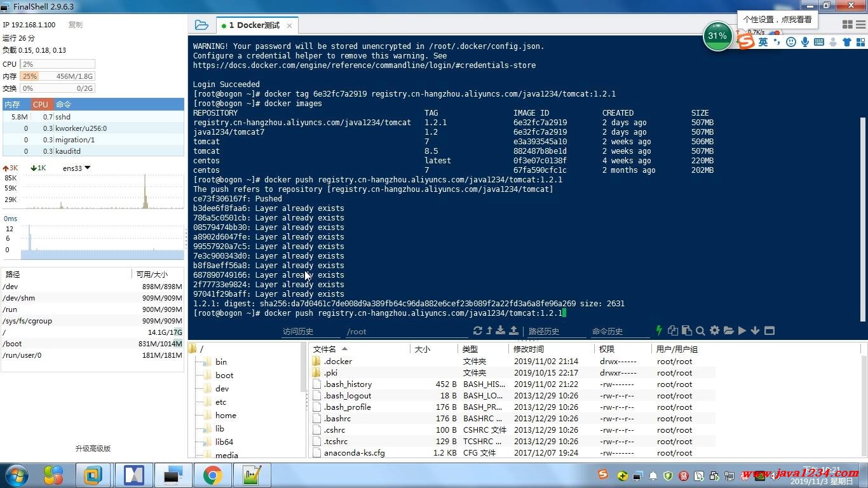Sort files by 修改时间 column
Screen dimensions: 868x488
551,349
